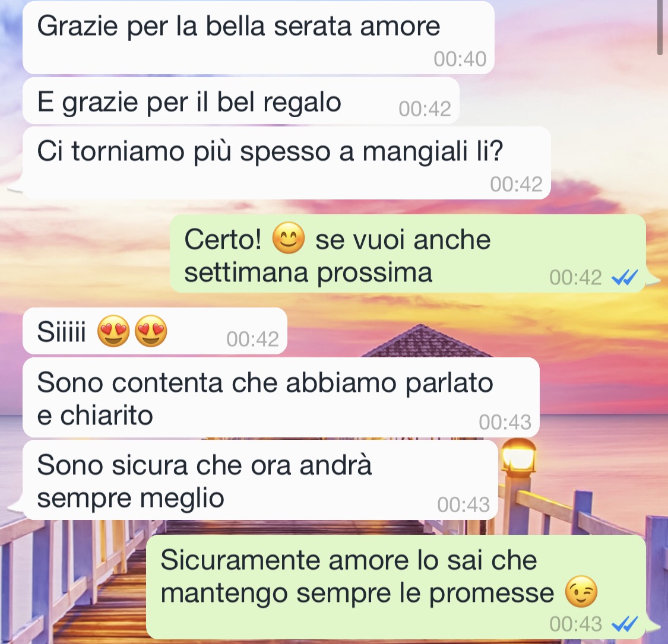Click blue double-check on 'settimana prossima' message

coord(625,278)
